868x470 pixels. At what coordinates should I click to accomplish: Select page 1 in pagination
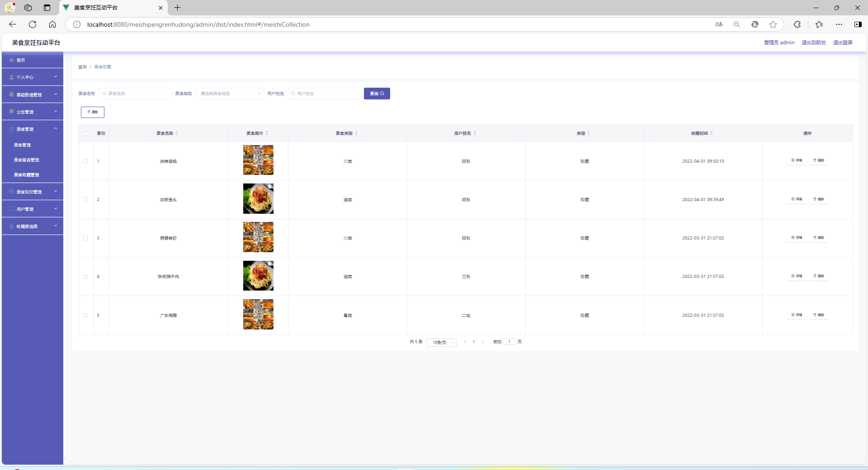pos(474,342)
